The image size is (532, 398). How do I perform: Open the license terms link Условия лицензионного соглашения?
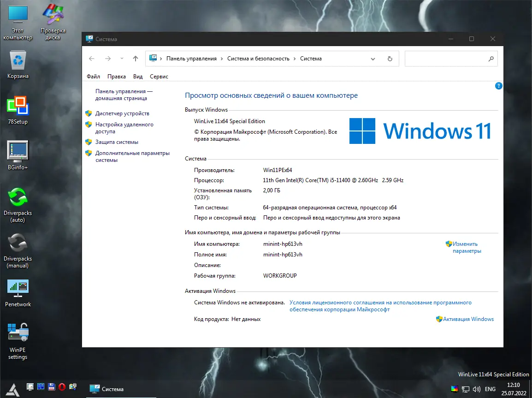(x=380, y=306)
